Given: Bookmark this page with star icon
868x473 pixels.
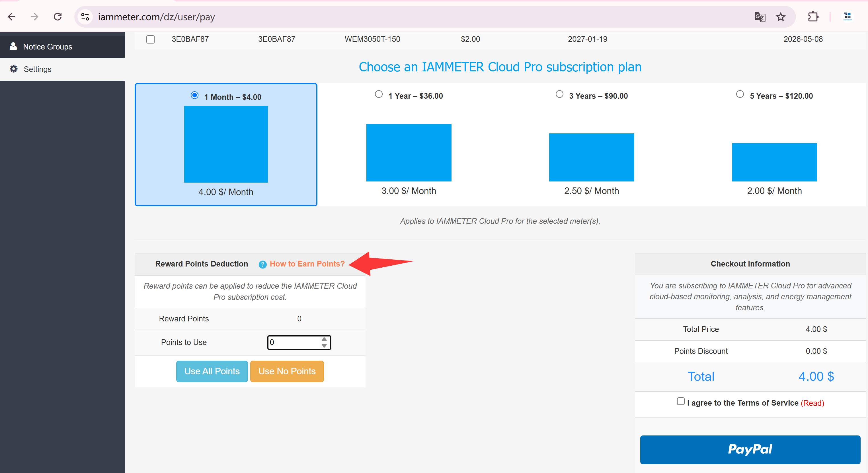Looking at the screenshot, I should (x=781, y=16).
